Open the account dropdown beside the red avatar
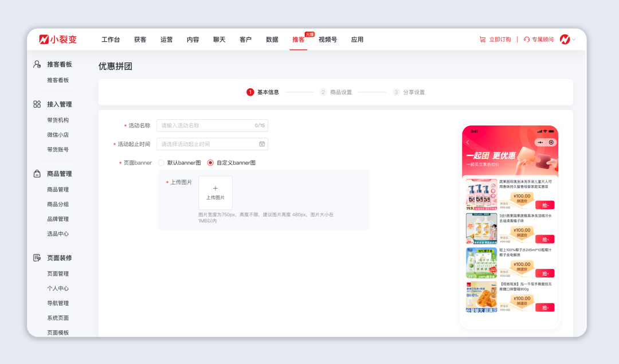The width and height of the screenshot is (619, 364). [575, 40]
